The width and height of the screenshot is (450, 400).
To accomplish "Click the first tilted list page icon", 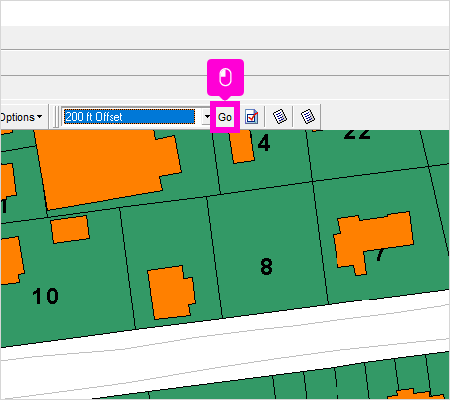I will 280,117.
